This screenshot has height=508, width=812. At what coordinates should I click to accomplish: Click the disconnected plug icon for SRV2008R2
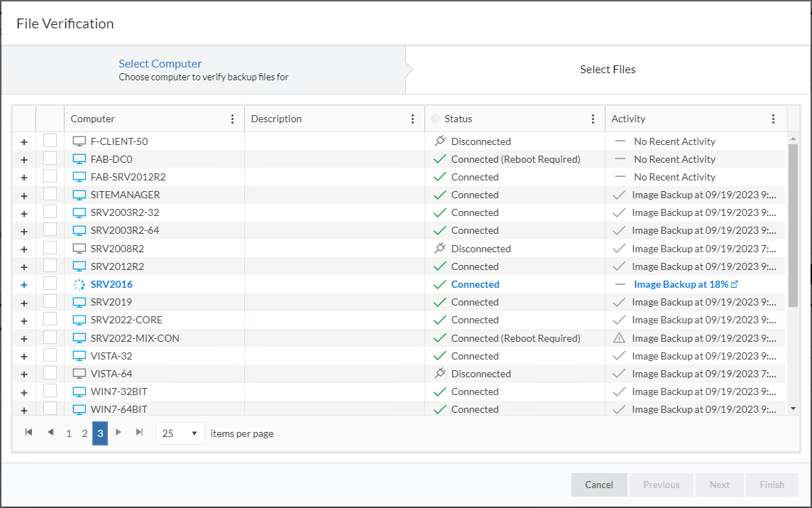coord(439,249)
